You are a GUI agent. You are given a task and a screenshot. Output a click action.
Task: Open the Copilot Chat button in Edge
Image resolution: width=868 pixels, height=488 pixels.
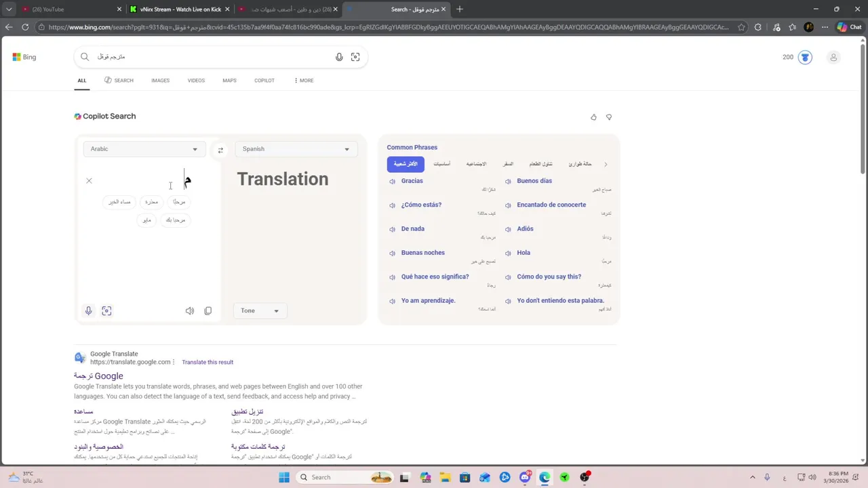(x=849, y=27)
